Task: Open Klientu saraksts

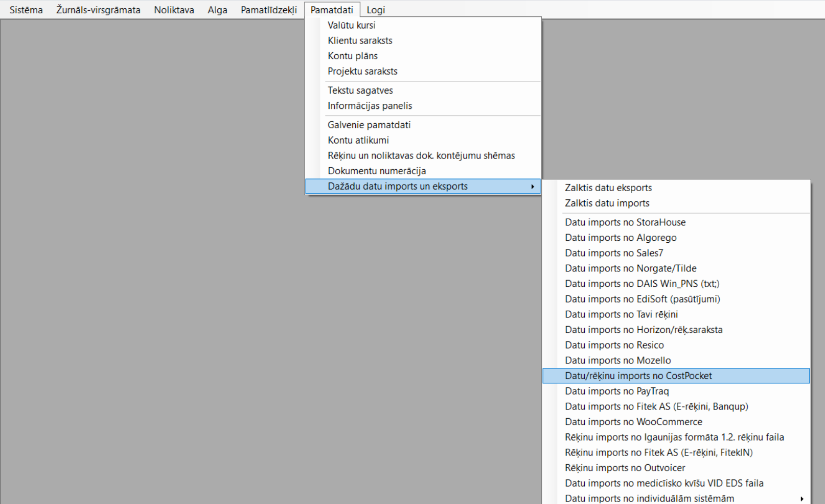Action: click(x=423, y=40)
